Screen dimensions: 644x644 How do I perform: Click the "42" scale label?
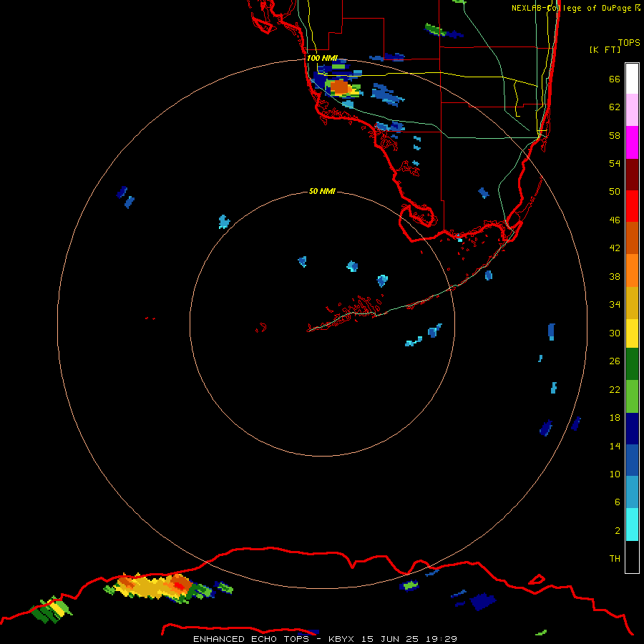coord(615,248)
